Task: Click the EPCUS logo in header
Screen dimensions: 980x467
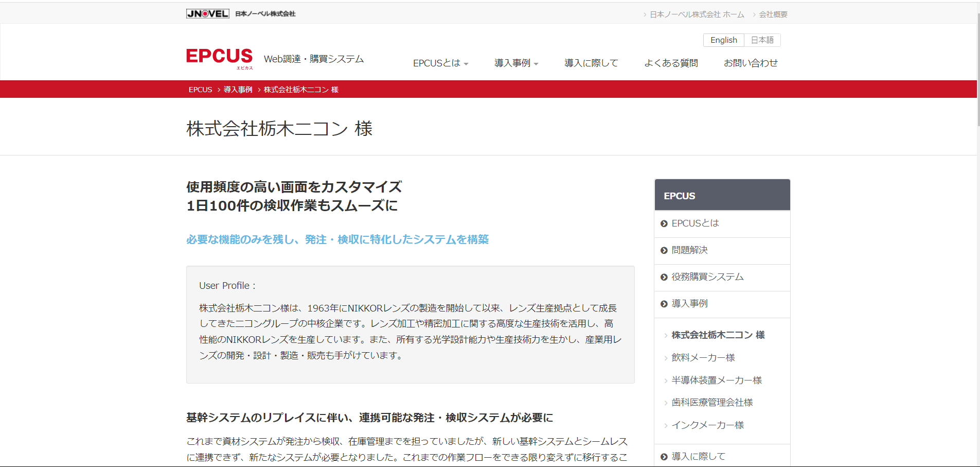Action: (x=220, y=58)
